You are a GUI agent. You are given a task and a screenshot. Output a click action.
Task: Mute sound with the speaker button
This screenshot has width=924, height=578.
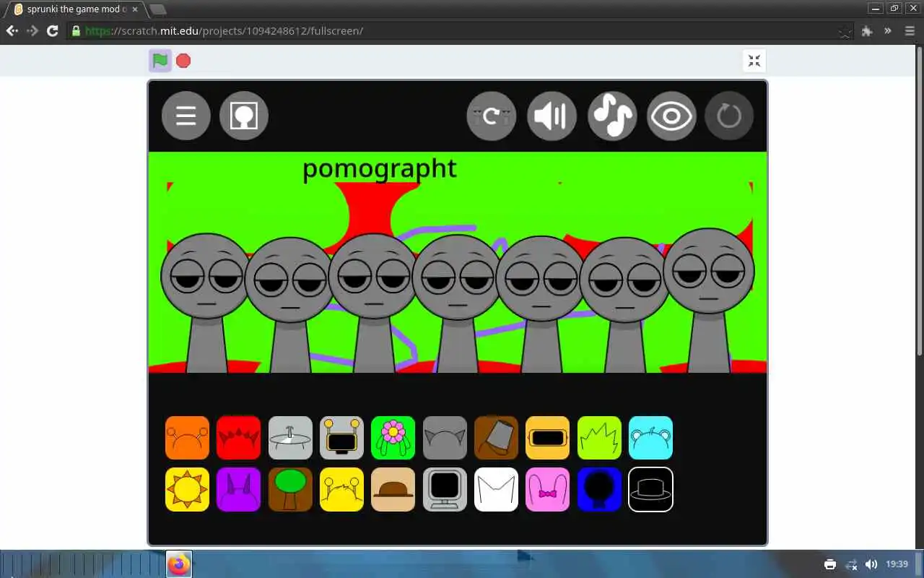point(552,116)
